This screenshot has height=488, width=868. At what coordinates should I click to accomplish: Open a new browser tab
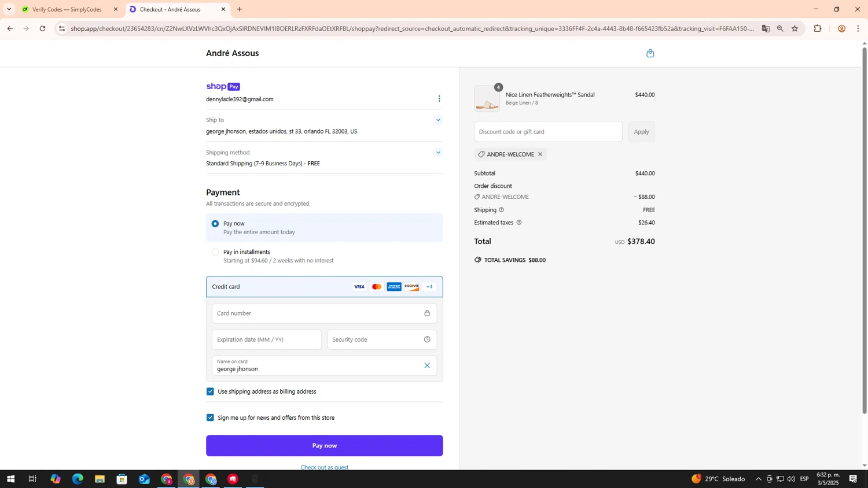(240, 9)
